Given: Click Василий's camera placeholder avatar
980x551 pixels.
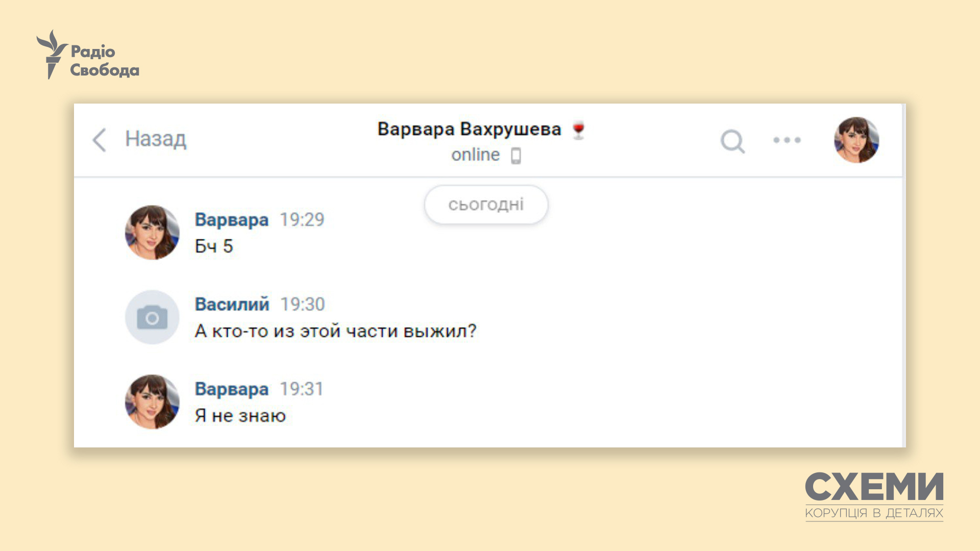Looking at the screenshot, I should tap(152, 317).
